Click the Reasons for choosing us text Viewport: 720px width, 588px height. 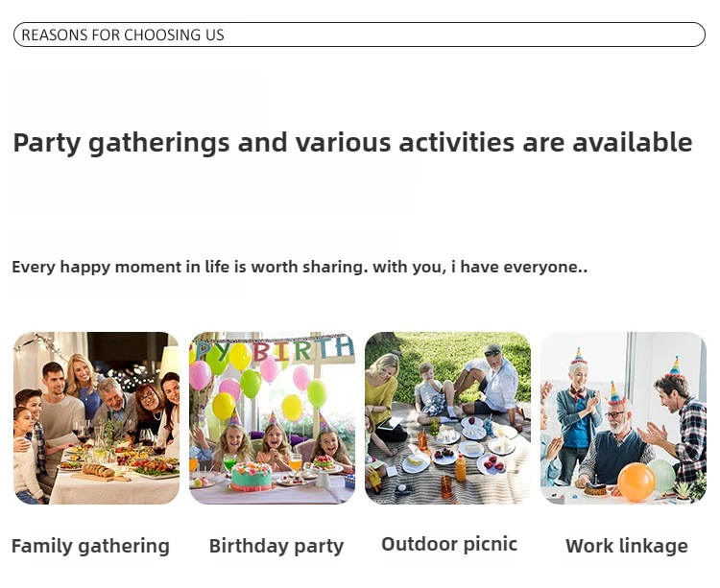(x=123, y=35)
